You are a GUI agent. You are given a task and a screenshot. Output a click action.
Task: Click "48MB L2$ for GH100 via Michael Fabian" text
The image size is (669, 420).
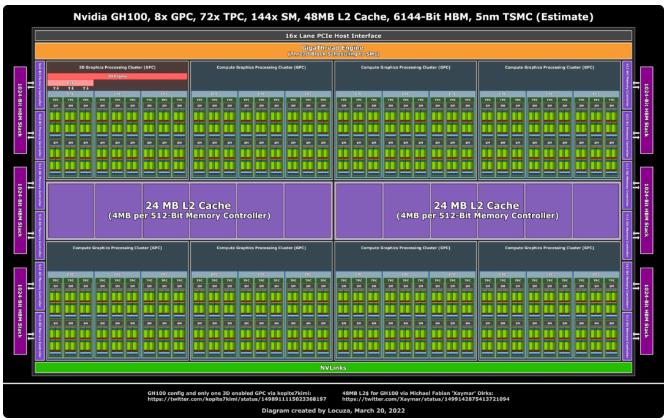[418, 393]
